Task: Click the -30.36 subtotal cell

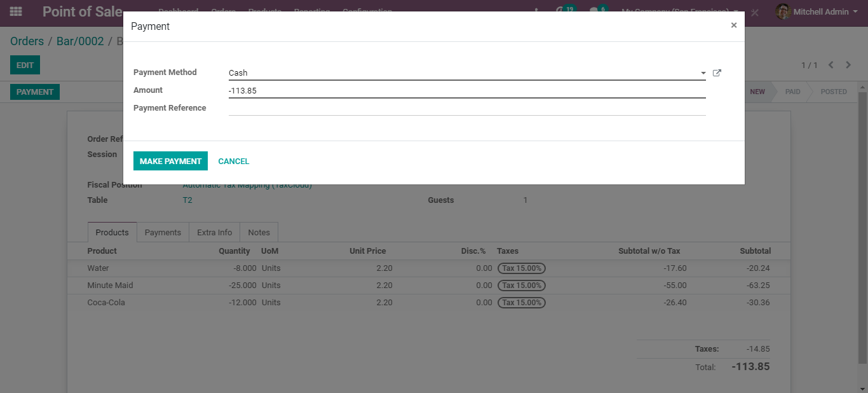Action: [759, 303]
